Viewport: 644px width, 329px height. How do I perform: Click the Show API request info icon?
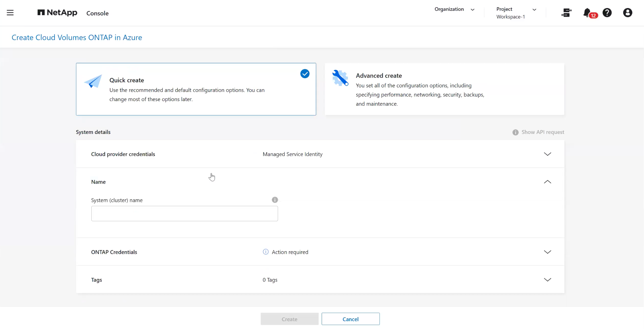[515, 132]
